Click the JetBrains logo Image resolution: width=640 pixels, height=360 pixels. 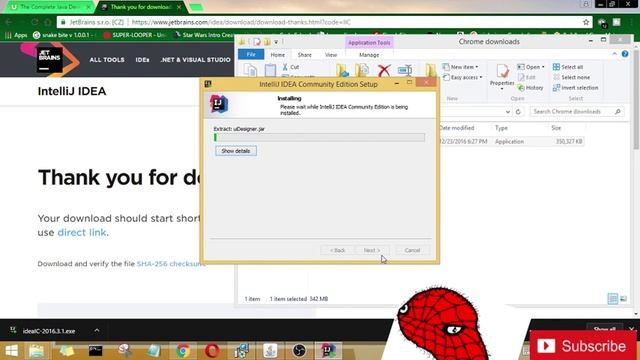tap(50, 60)
